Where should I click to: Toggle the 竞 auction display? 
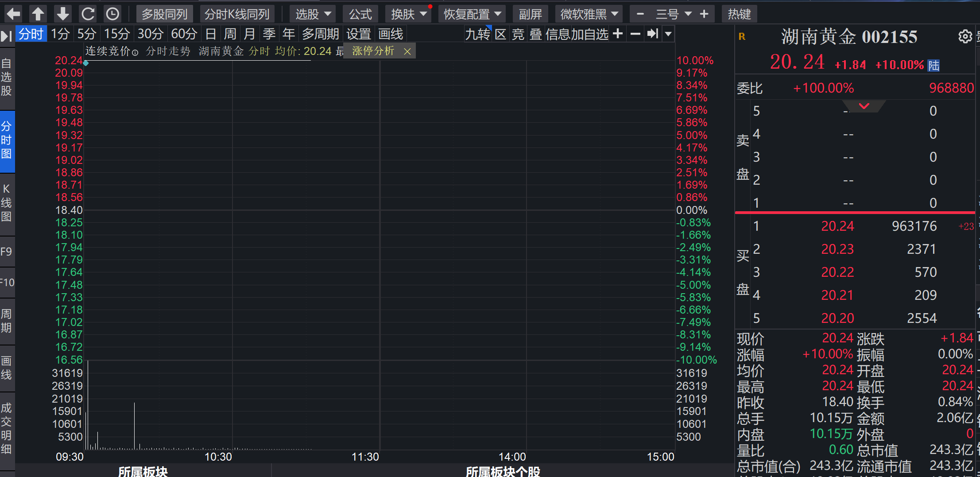(x=518, y=34)
